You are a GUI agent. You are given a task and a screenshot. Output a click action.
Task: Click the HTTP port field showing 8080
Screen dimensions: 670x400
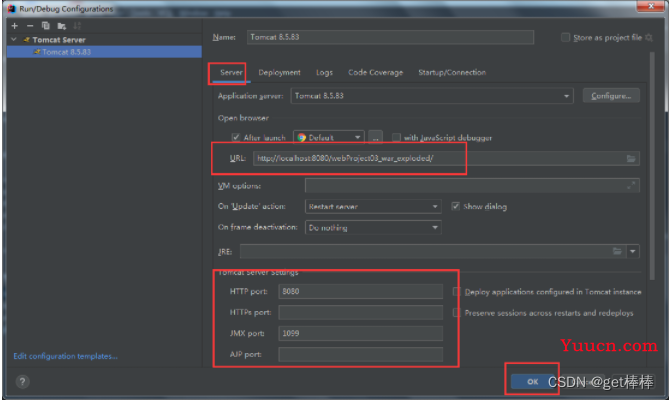(x=360, y=291)
